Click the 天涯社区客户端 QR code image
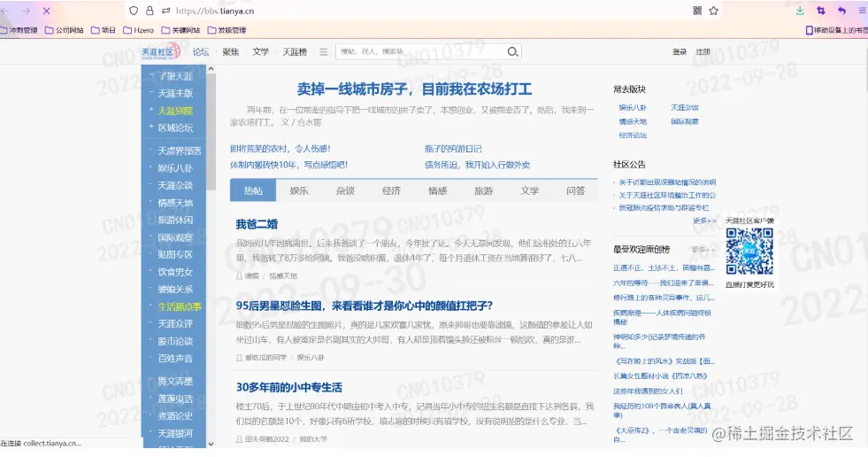Screen dimensions: 868x457 click(x=749, y=252)
